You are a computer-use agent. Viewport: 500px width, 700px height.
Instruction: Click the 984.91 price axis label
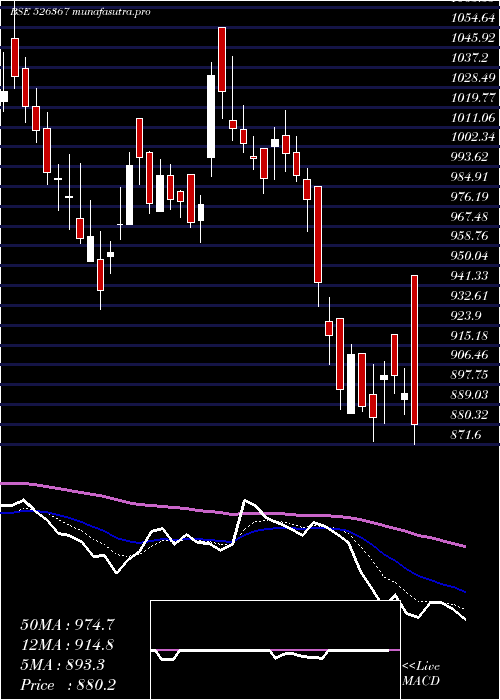pyautogui.click(x=469, y=177)
